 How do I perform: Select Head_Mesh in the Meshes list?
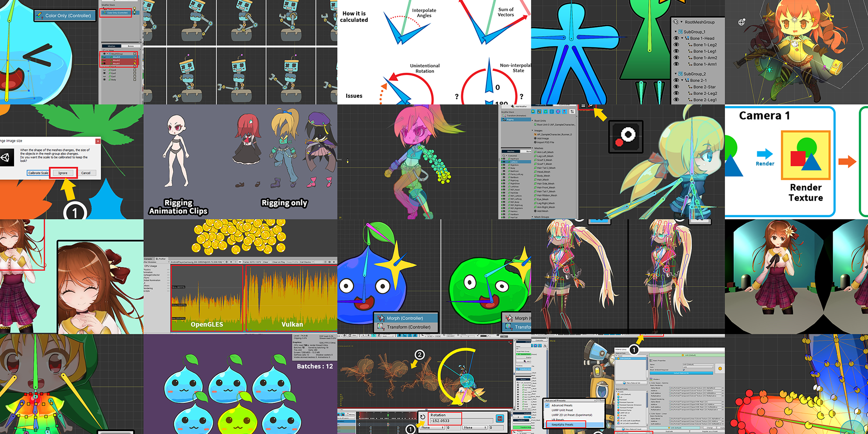click(x=542, y=172)
